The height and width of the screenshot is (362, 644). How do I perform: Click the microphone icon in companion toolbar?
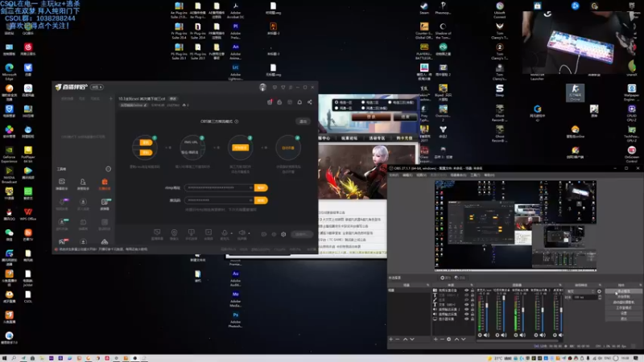coord(225,232)
